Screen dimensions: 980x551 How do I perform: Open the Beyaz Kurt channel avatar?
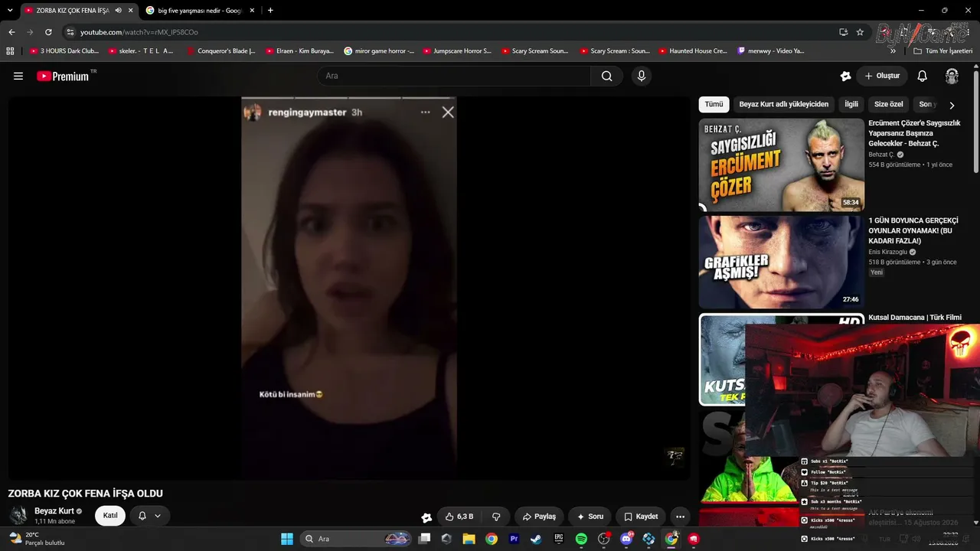coord(18,516)
